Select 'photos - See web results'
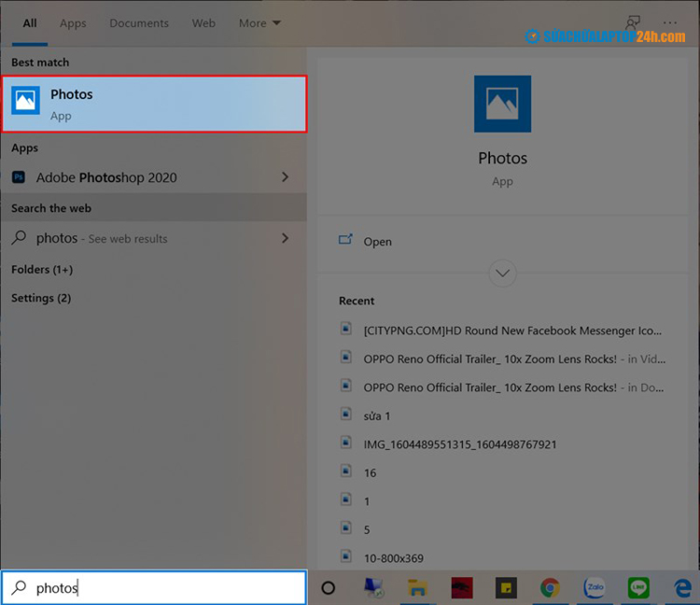The image size is (700, 605). [154, 238]
